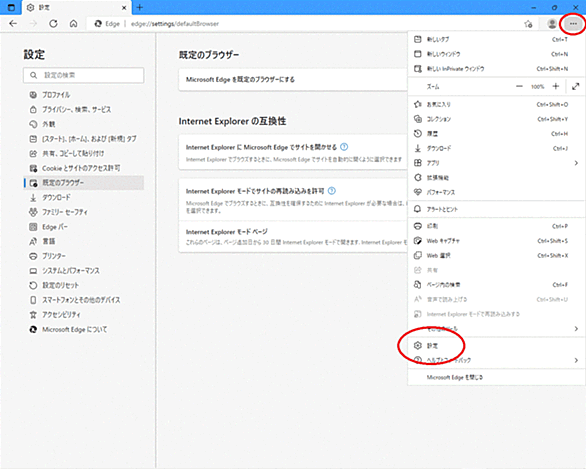Open 履歴 history menu item

tap(496, 134)
